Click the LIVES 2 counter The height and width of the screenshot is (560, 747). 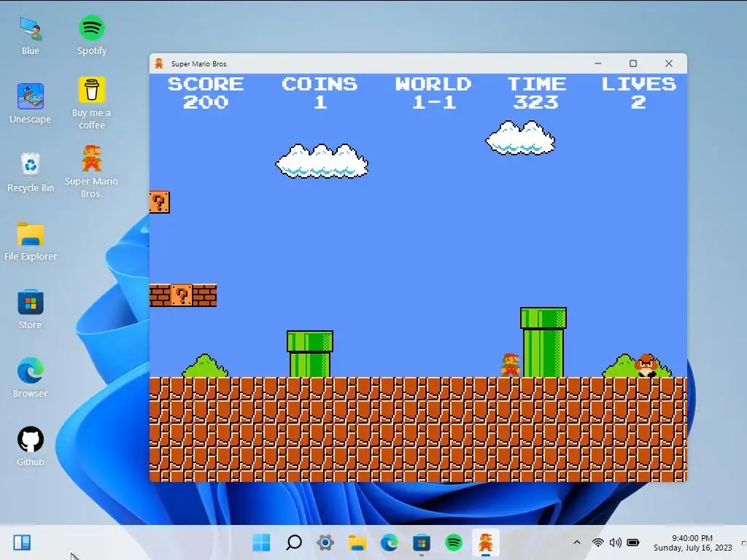pyautogui.click(x=639, y=93)
